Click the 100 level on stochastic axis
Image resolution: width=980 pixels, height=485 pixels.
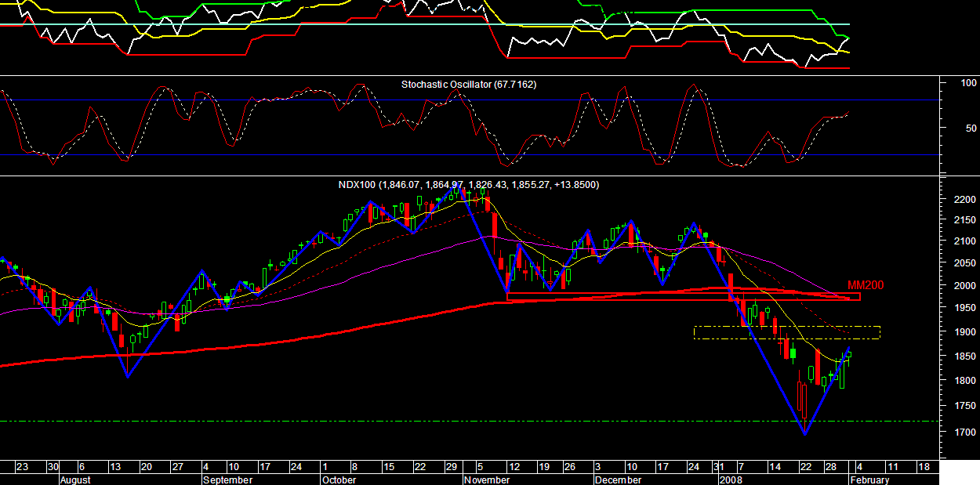tap(967, 82)
